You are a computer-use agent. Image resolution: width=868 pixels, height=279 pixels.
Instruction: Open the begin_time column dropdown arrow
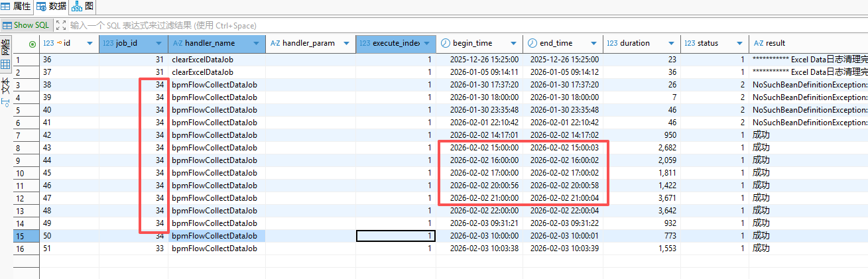tap(514, 44)
